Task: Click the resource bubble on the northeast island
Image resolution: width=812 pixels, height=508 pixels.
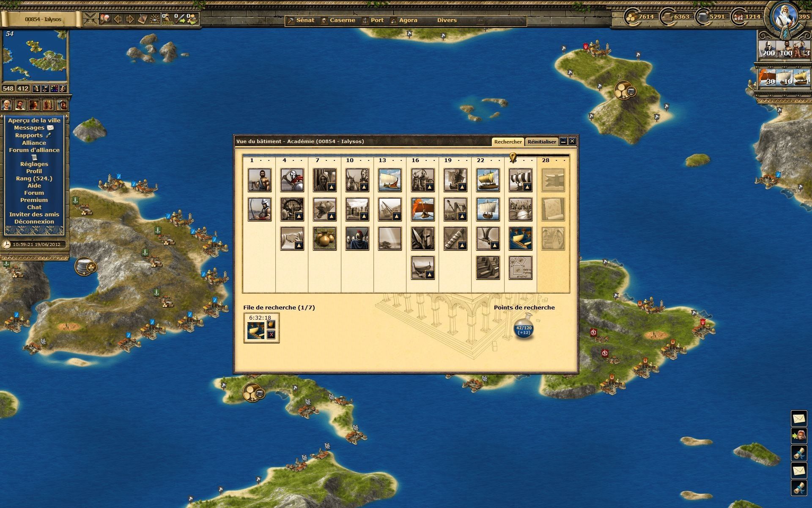Action: click(x=625, y=90)
